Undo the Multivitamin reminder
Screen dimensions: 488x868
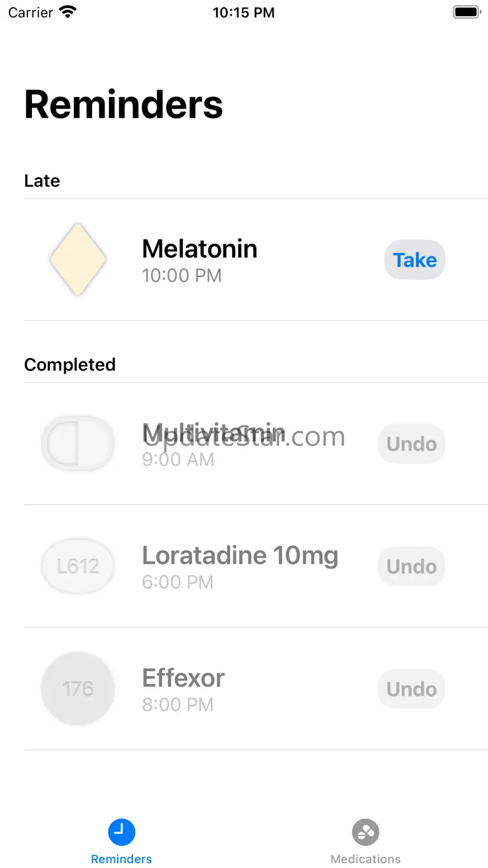tap(411, 444)
